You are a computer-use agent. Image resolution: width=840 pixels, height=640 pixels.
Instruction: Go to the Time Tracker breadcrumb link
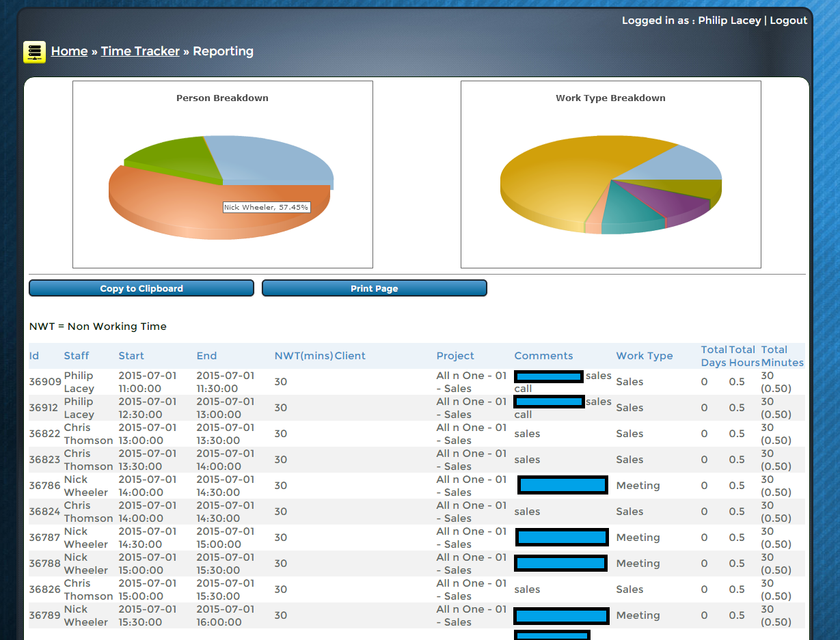(140, 51)
